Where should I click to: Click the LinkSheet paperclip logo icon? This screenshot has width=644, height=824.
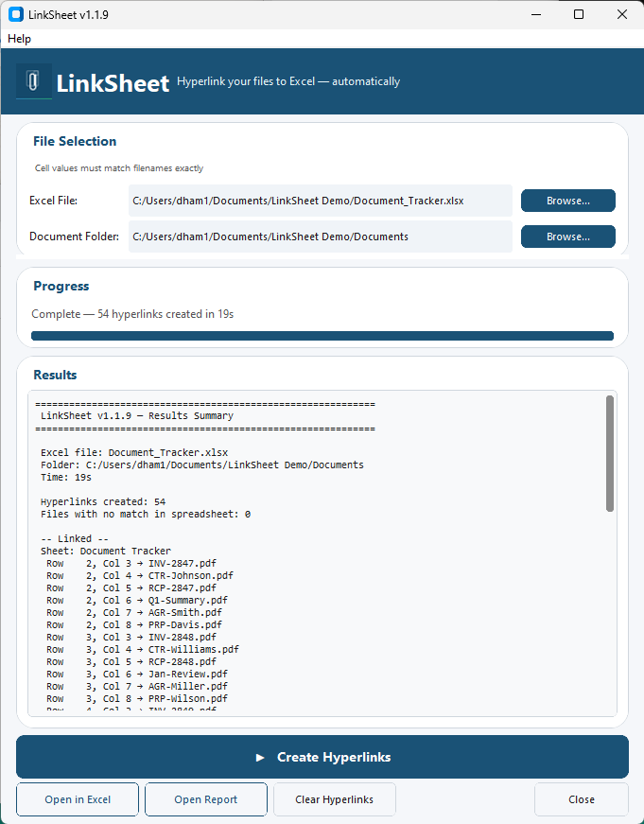pos(34,81)
